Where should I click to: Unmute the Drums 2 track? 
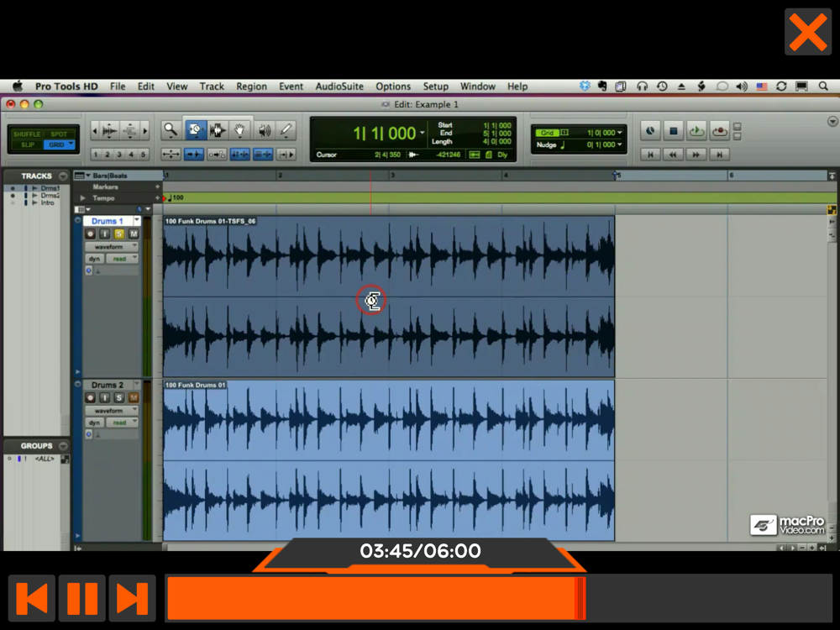tap(134, 398)
